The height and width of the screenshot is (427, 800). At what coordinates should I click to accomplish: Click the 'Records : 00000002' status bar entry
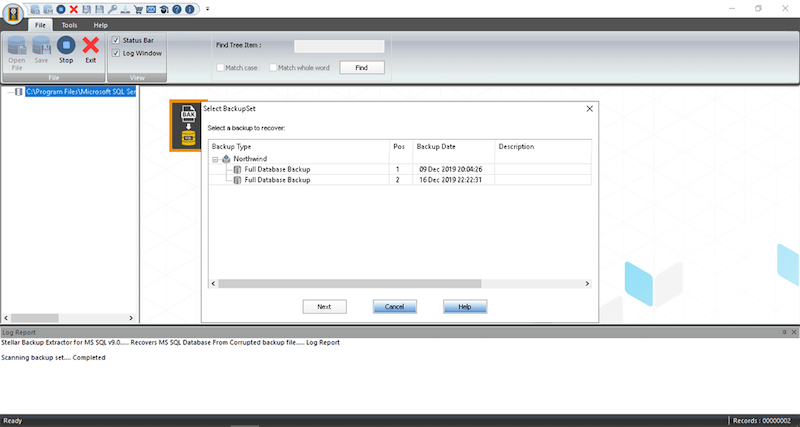[763, 421]
